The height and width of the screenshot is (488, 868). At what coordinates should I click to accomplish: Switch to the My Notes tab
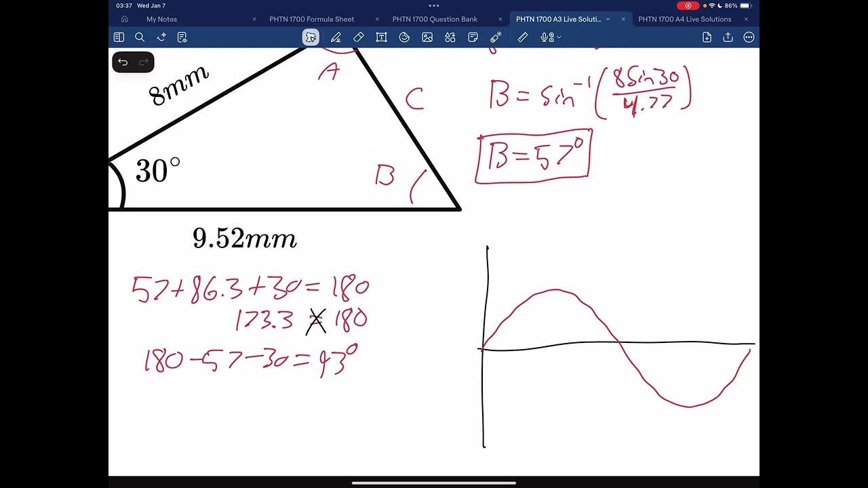161,19
